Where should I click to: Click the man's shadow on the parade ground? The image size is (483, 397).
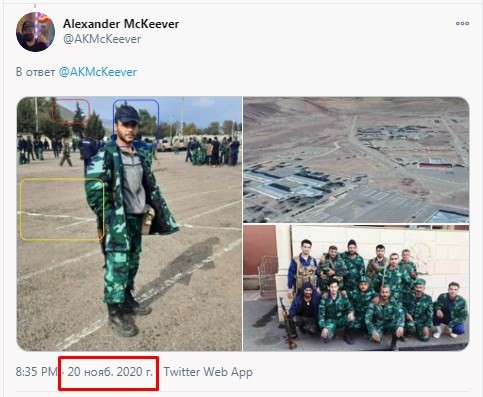coord(180,269)
